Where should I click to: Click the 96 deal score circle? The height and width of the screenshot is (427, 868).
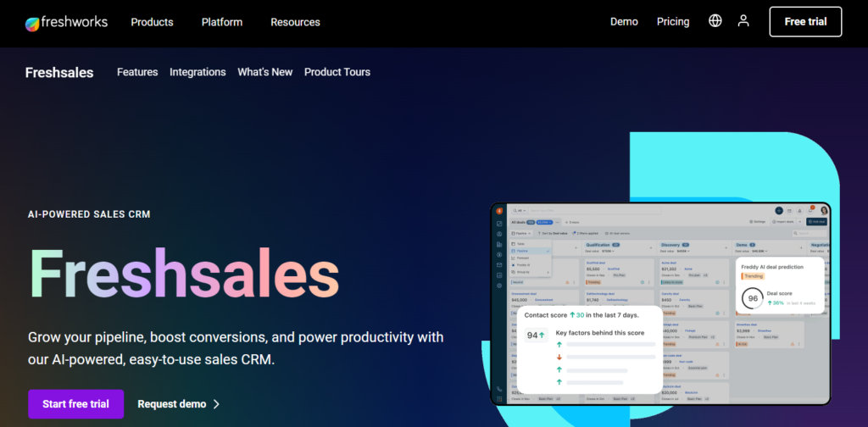(x=753, y=299)
